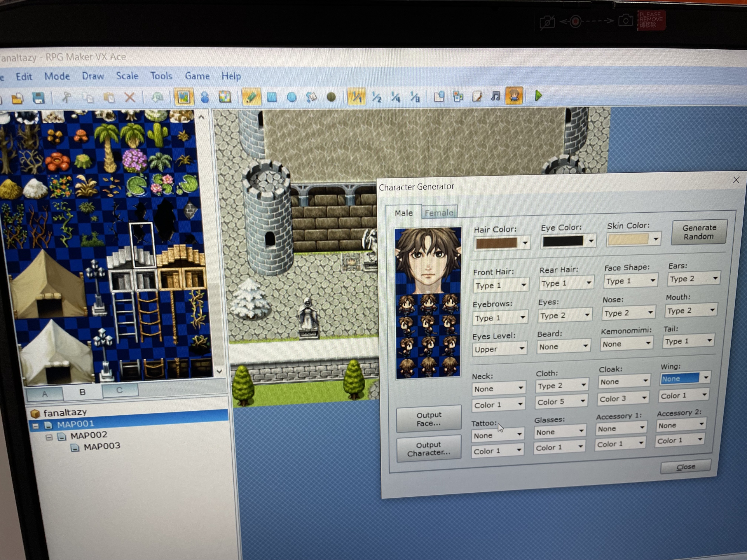Click Output Character button
747x560 pixels.
click(429, 449)
